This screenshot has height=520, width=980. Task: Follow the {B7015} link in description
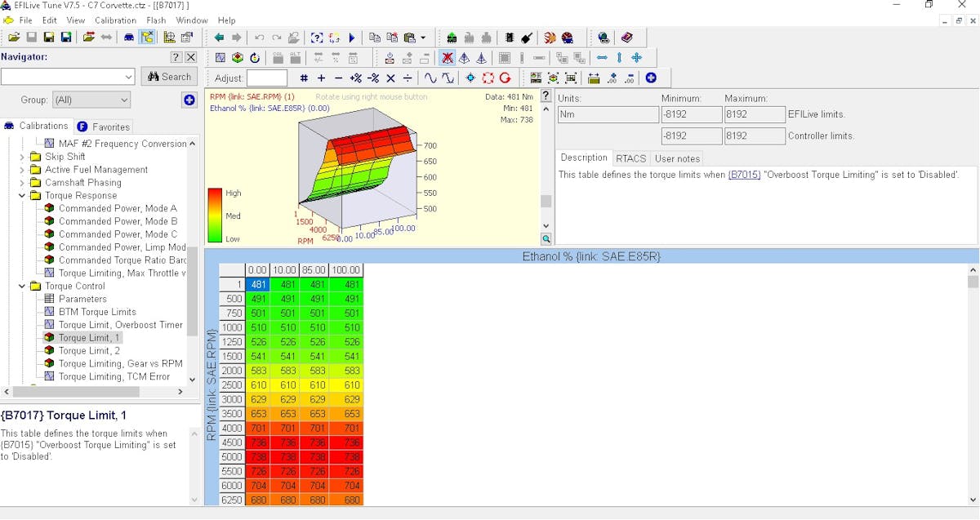pos(744,174)
